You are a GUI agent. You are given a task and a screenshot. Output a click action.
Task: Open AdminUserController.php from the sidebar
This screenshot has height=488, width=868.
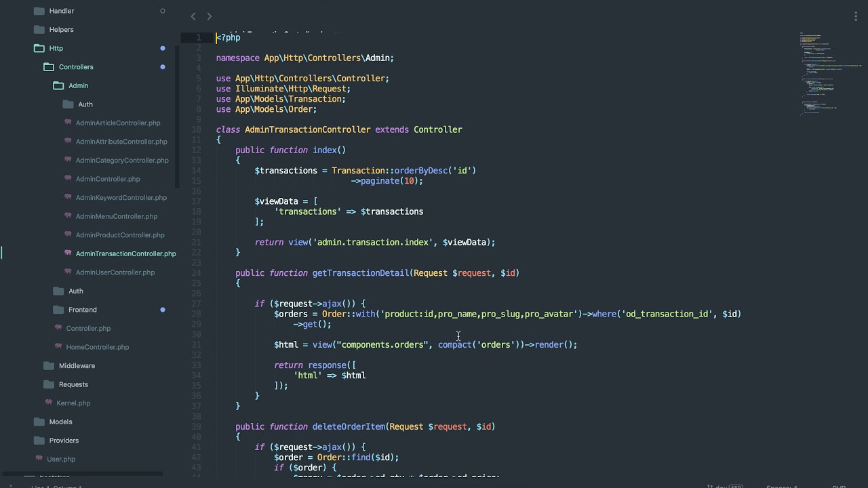[x=115, y=272]
